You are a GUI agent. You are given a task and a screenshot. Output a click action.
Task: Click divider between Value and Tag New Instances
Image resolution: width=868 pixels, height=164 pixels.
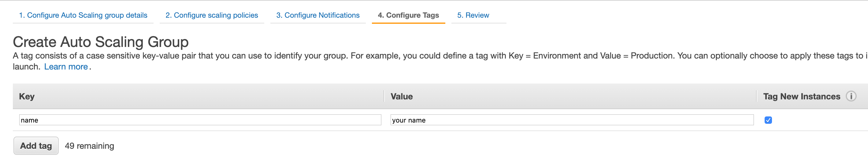coord(756,96)
